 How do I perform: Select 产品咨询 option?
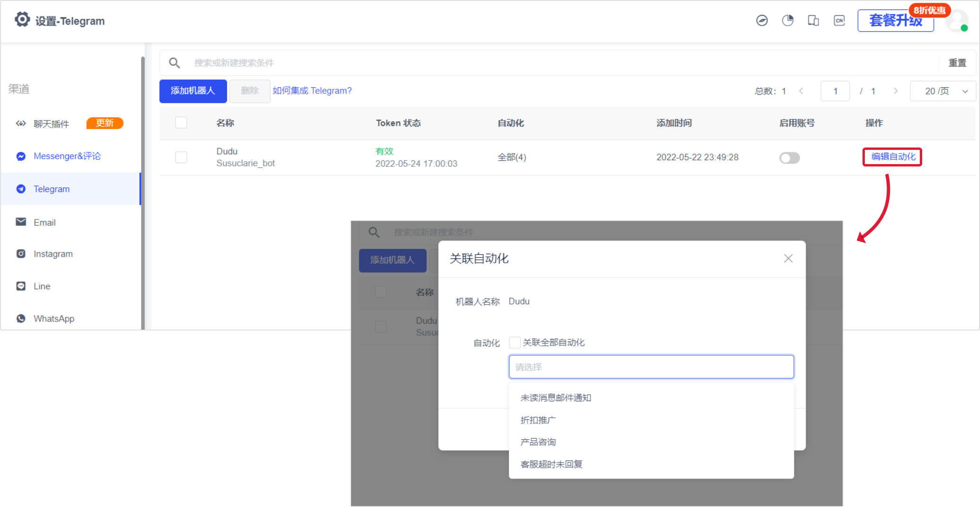(x=651, y=442)
